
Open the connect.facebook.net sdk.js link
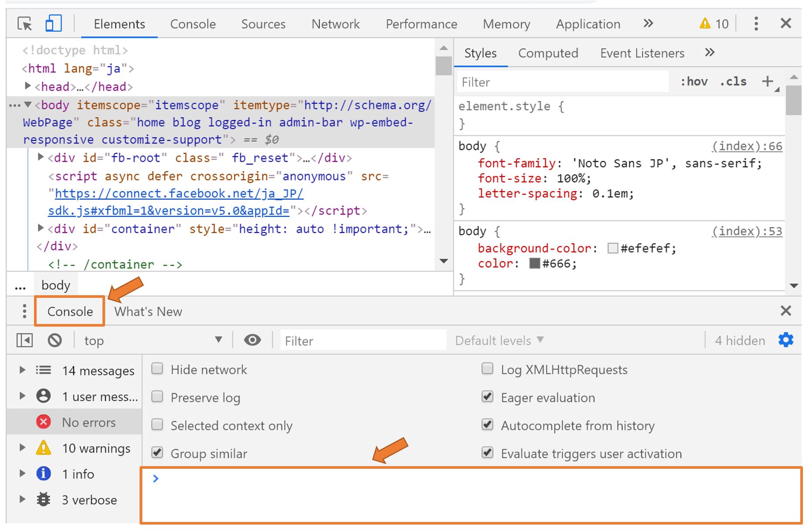point(179,194)
